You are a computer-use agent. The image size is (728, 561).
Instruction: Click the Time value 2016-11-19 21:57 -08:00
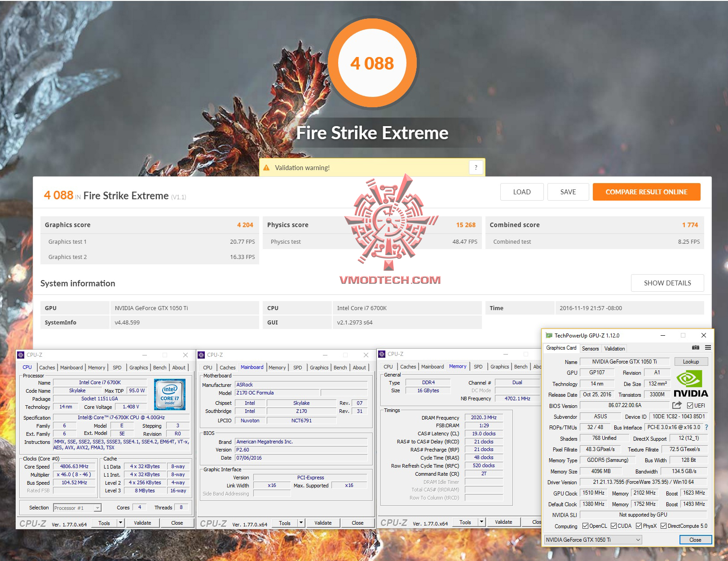click(591, 308)
